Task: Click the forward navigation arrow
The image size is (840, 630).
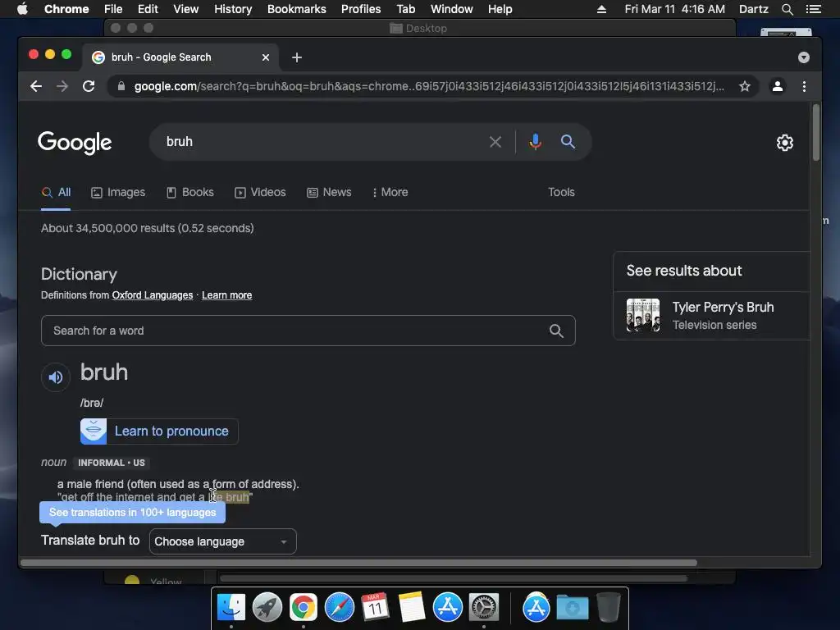Action: click(x=62, y=86)
